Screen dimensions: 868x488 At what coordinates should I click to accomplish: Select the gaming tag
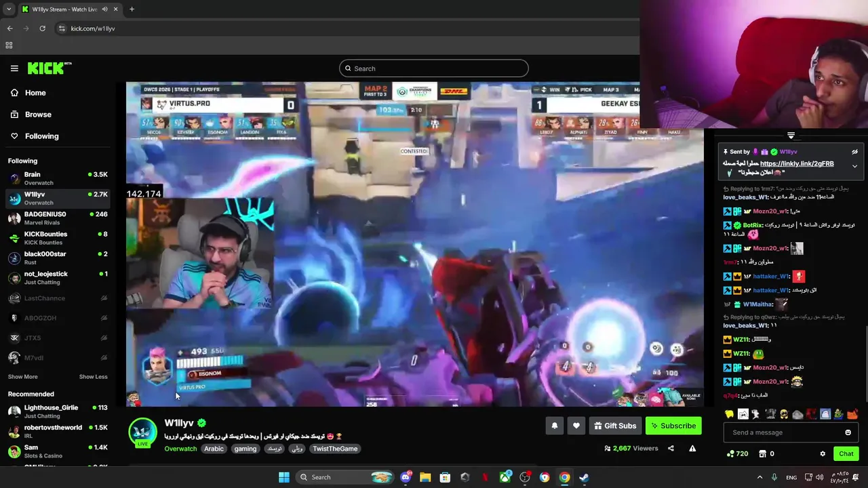pyautogui.click(x=245, y=449)
